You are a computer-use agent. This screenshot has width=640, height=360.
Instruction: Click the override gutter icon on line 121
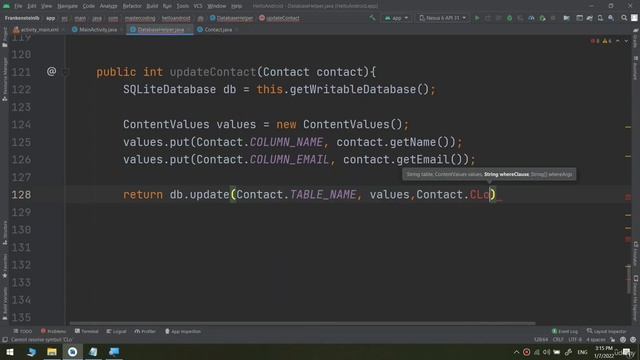pyautogui.click(x=51, y=72)
